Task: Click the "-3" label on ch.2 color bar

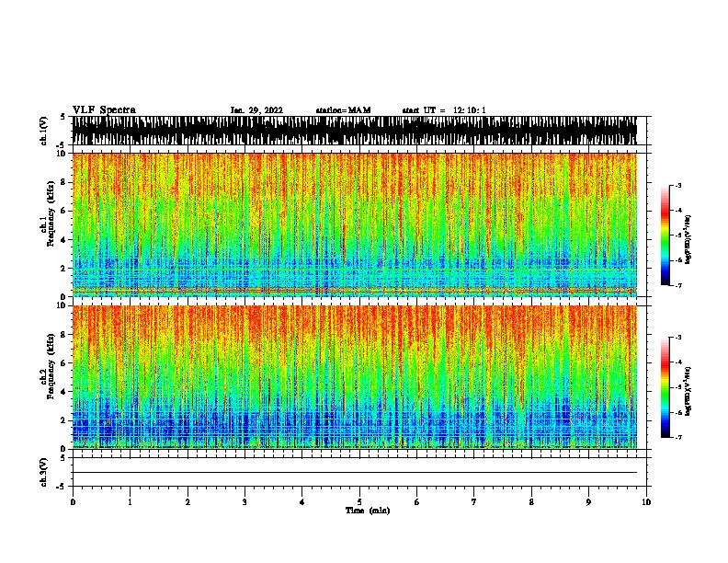Action: [x=677, y=338]
